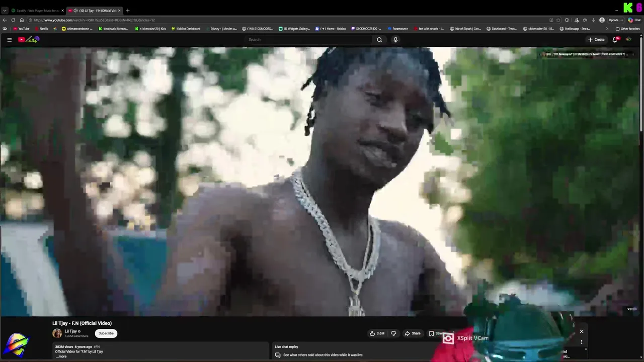Dislike the video with thumbs down
Image resolution: width=644 pixels, height=362 pixels.
393,333
